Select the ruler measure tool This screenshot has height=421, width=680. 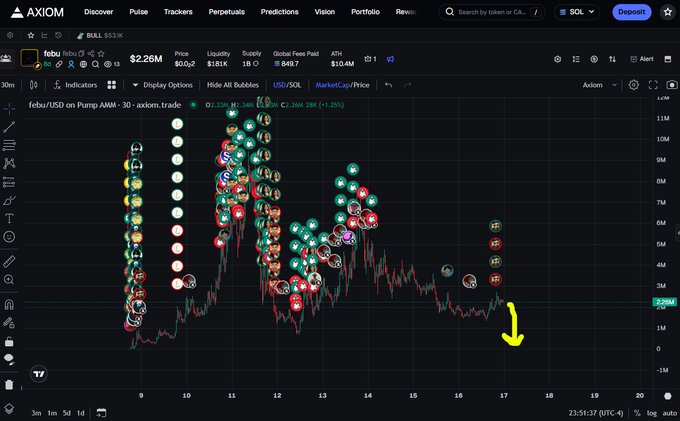(x=9, y=261)
